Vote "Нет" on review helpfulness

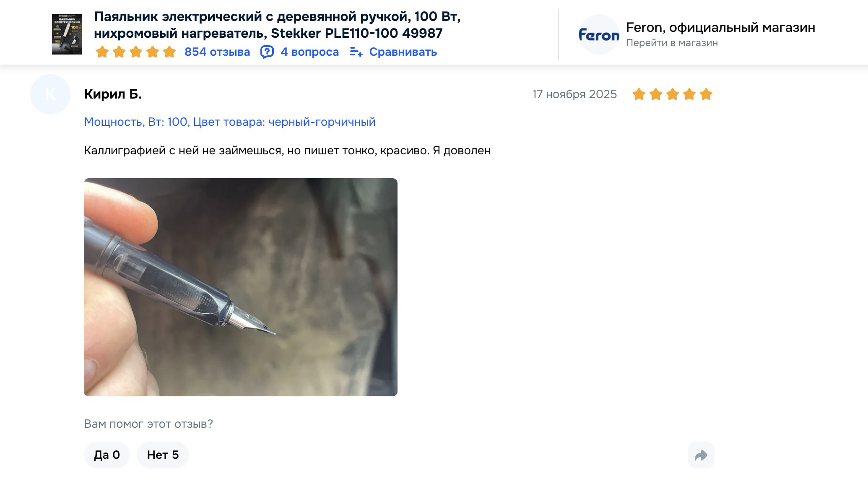point(163,455)
